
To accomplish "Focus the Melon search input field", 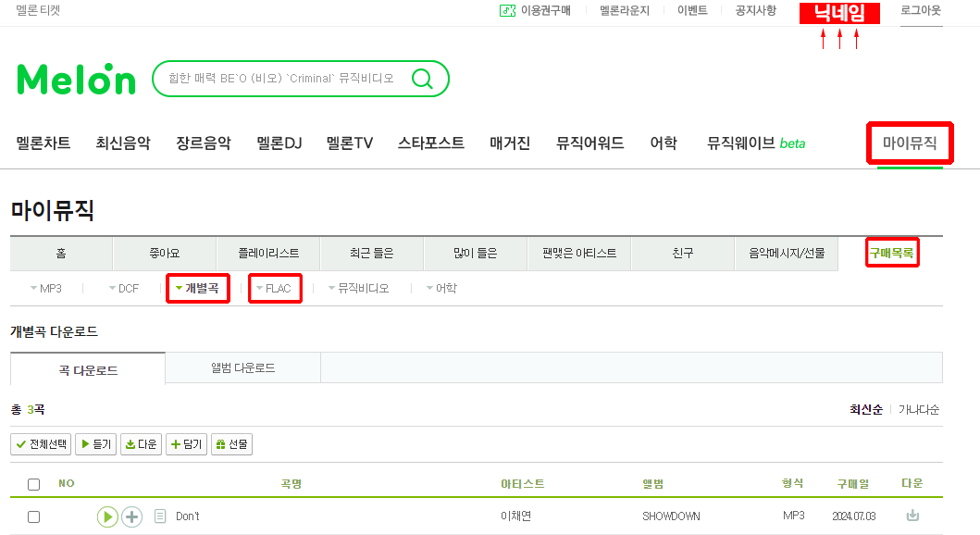I will tap(281, 79).
